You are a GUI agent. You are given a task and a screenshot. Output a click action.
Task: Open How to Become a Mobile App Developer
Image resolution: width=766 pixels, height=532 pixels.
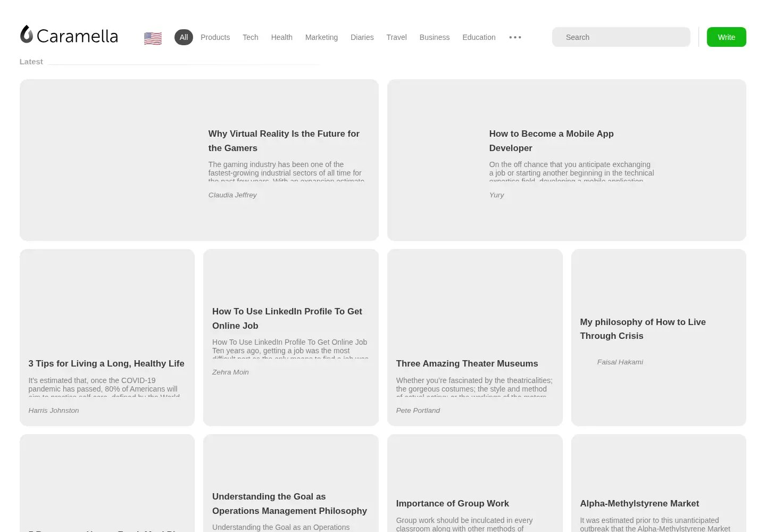552,141
